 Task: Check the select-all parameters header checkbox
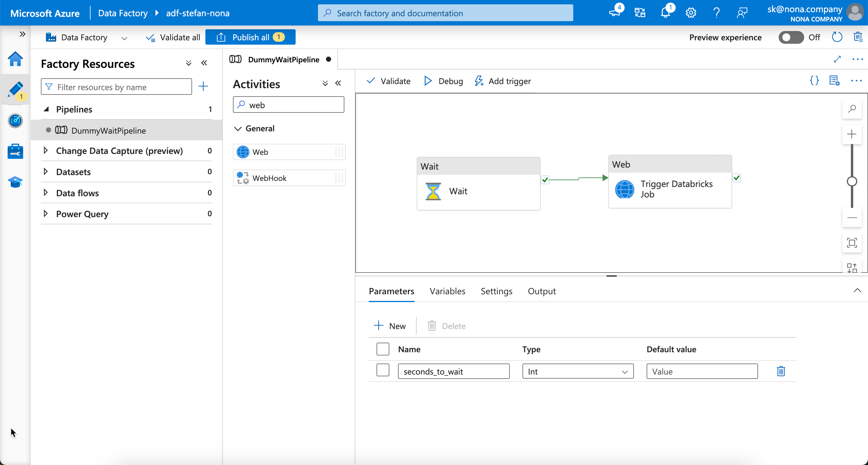[383, 349]
